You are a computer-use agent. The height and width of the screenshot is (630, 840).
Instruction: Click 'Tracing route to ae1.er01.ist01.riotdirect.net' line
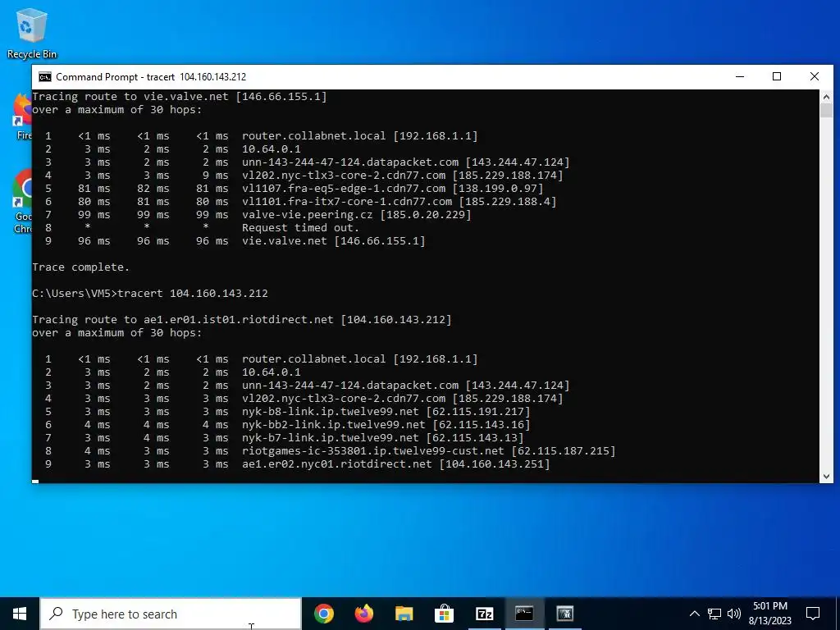click(x=242, y=319)
